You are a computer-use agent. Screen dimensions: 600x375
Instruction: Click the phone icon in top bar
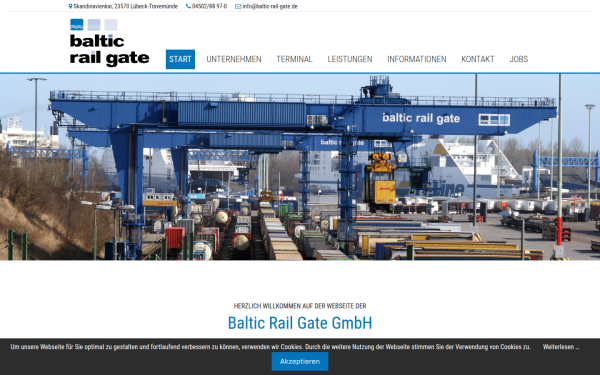coord(188,7)
